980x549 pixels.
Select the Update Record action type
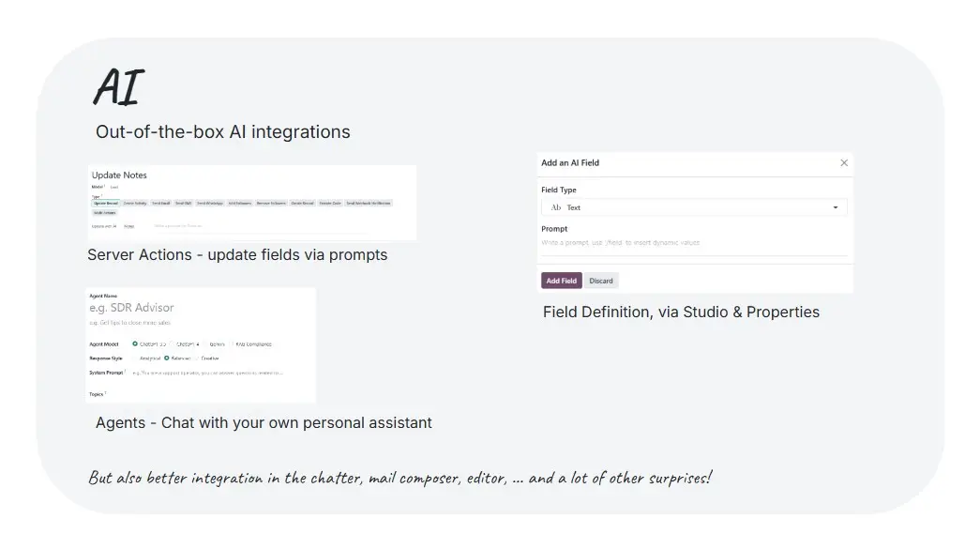click(x=106, y=204)
